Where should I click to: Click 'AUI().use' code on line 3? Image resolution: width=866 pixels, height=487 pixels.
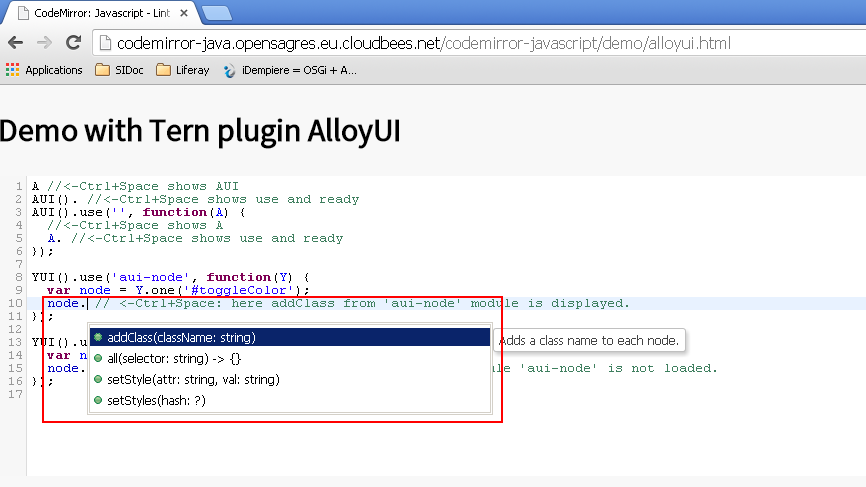click(x=67, y=213)
